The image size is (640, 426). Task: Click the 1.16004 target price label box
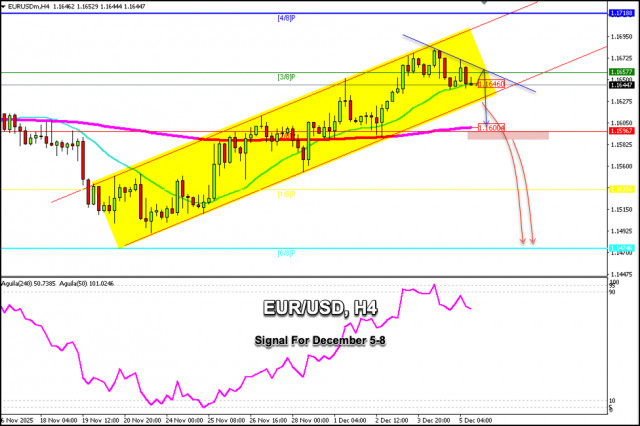pyautogui.click(x=491, y=128)
